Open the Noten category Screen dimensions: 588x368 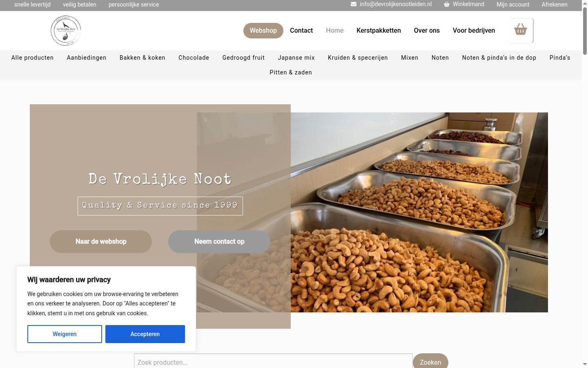440,58
